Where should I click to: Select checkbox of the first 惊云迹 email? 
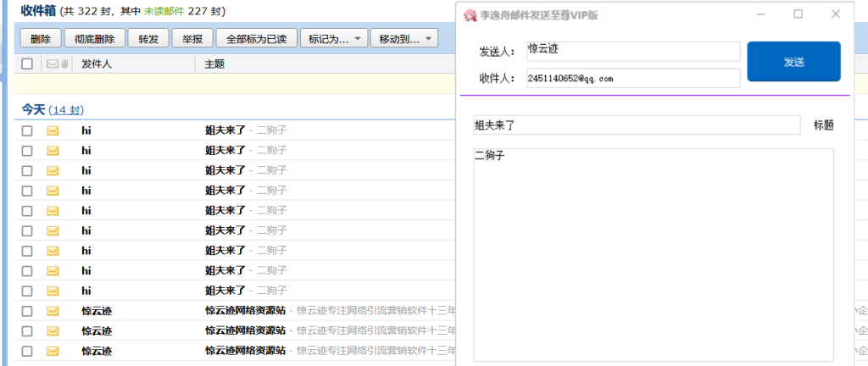click(27, 311)
